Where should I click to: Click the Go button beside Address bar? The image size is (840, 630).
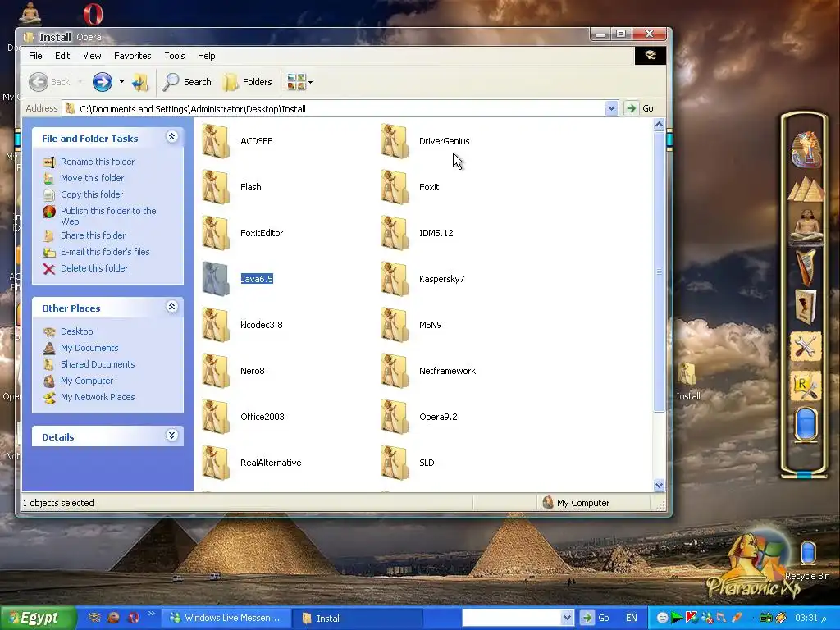641,108
